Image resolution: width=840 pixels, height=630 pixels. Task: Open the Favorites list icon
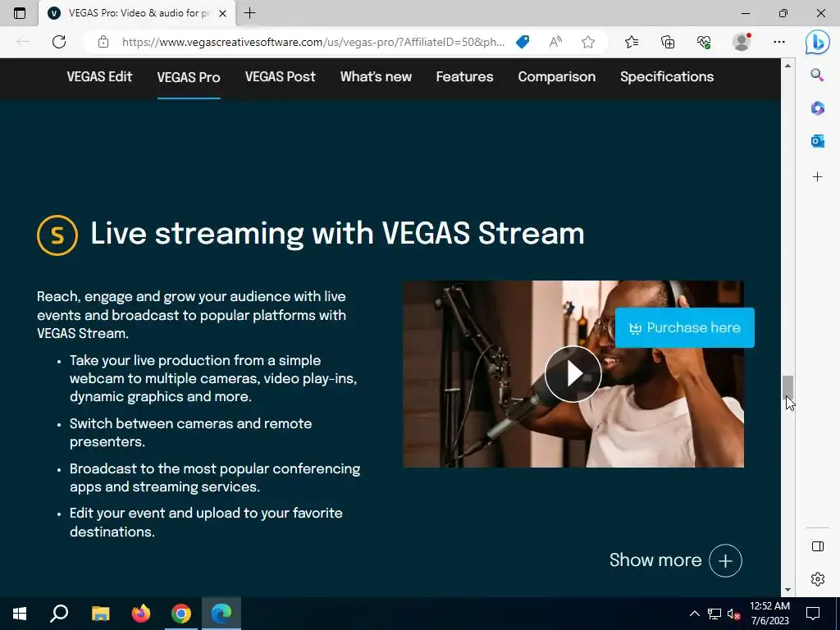(x=632, y=42)
